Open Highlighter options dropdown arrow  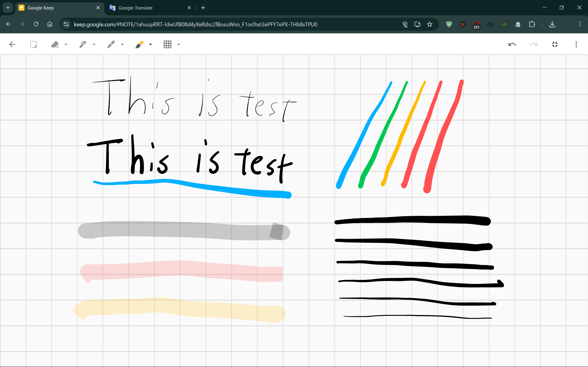pos(150,44)
